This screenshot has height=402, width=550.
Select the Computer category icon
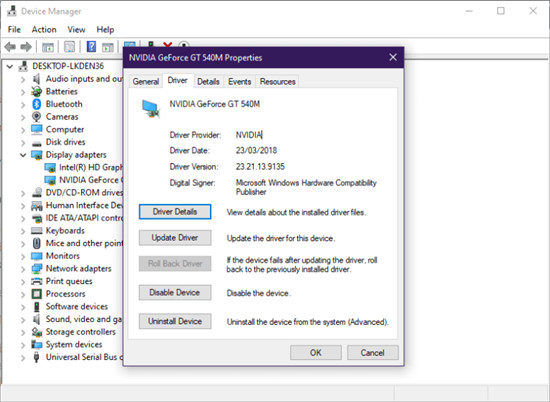coord(36,129)
